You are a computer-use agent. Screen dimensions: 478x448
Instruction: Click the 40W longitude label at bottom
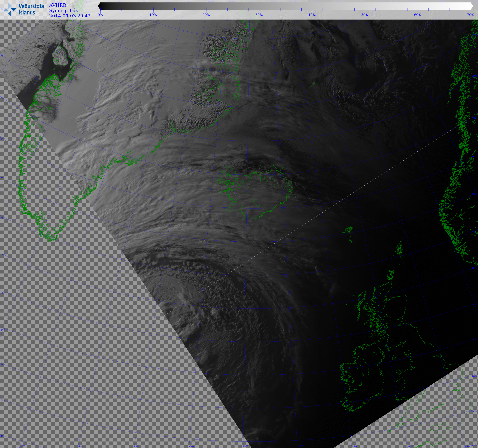(x=22, y=446)
